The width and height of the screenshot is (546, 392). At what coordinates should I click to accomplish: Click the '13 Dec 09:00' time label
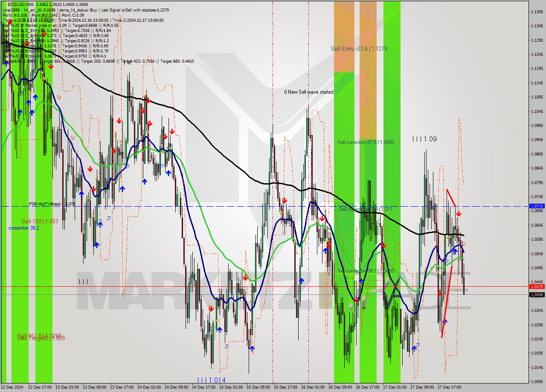(94, 387)
